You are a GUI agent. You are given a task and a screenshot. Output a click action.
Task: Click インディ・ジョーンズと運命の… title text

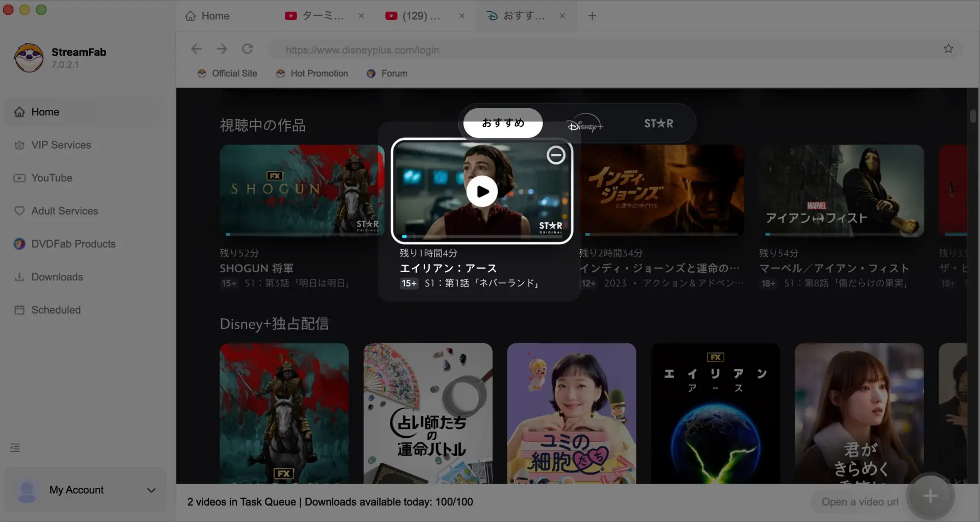(x=659, y=268)
